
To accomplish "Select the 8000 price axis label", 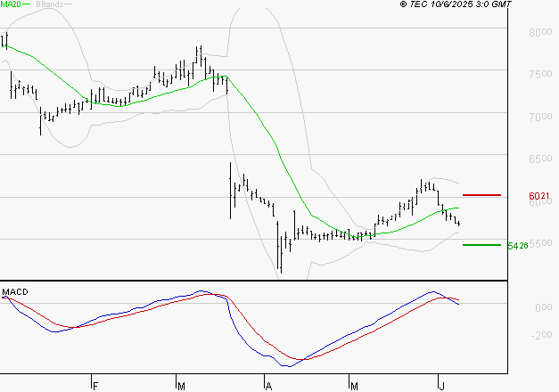I will click(540, 32).
